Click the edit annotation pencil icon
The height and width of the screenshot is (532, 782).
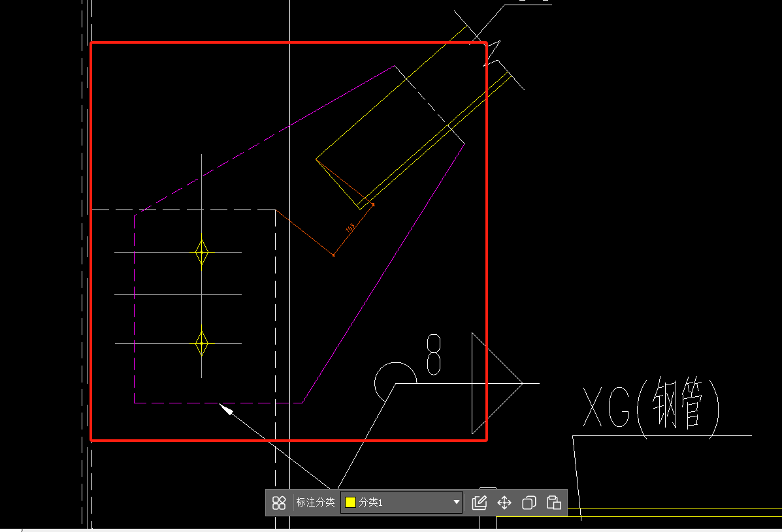coord(480,503)
